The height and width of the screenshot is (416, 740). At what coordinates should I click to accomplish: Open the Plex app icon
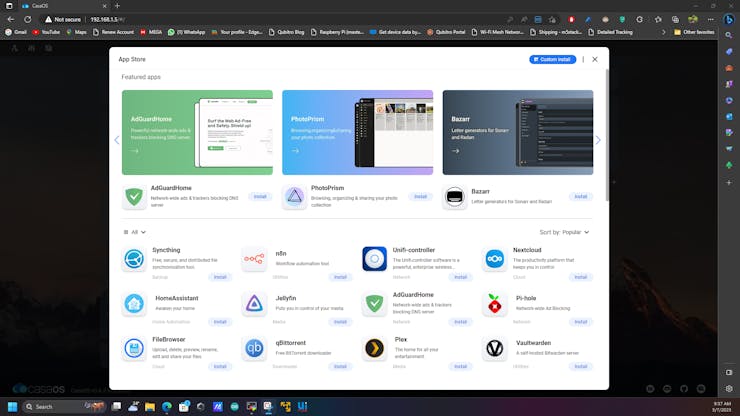[374, 348]
